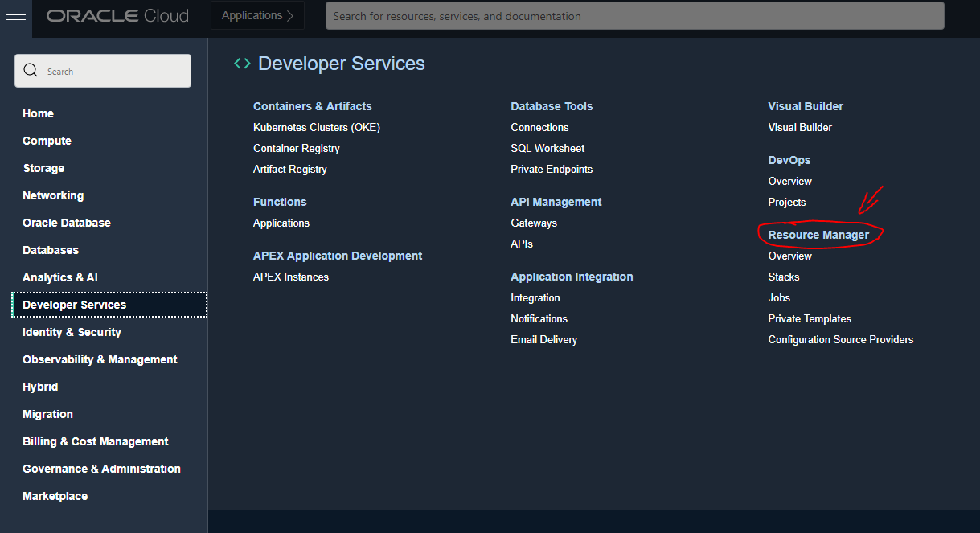
Task: Select Analytics & AI in the sidebar
Action: click(60, 277)
